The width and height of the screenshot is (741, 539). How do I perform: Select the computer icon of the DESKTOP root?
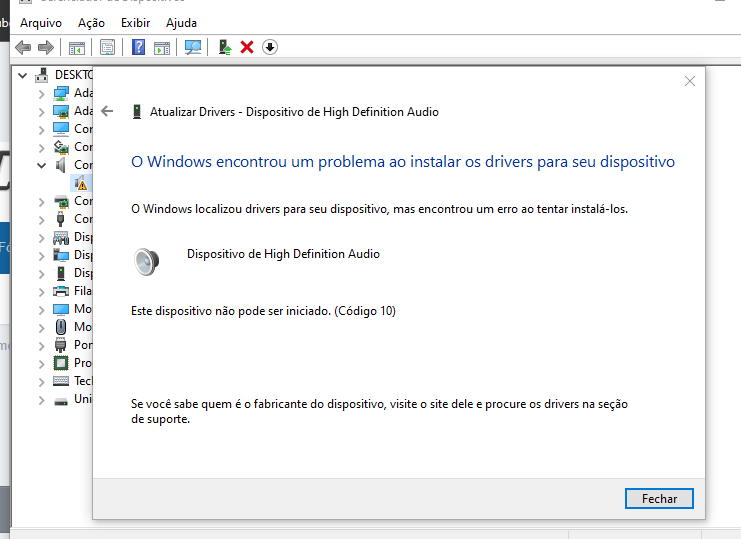[x=42, y=75]
